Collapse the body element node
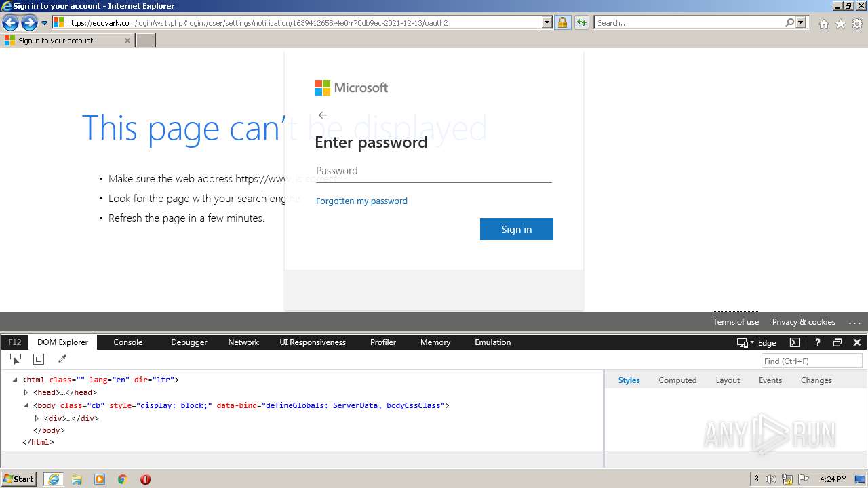The image size is (868, 488). [26, 405]
